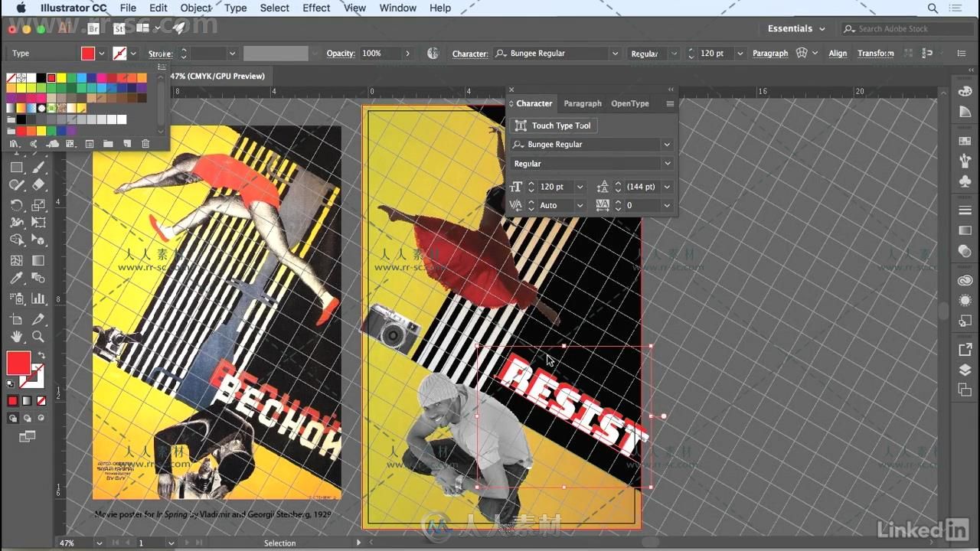
Task: Select the Rotate tool
Action: coord(16,204)
